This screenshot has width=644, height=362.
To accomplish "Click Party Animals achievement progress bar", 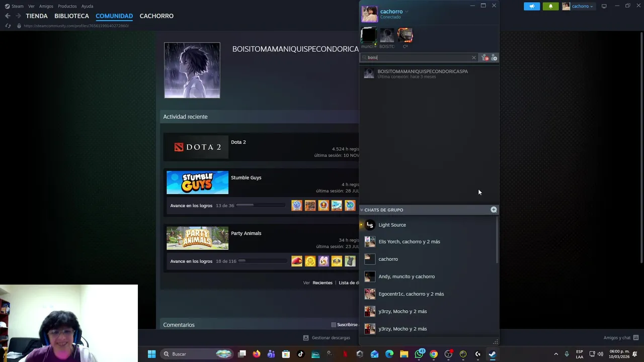I will click(262, 261).
